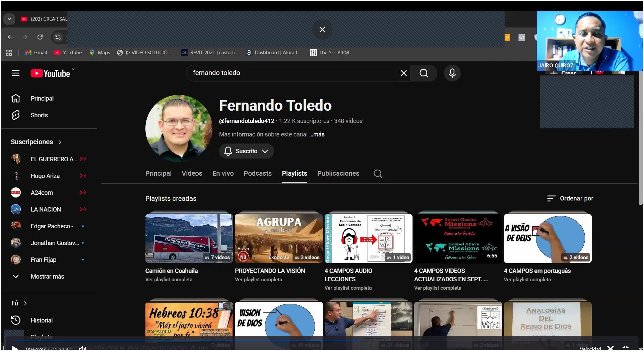Open the Maps bookmark
Screen dimensions: 644x351
pos(100,53)
